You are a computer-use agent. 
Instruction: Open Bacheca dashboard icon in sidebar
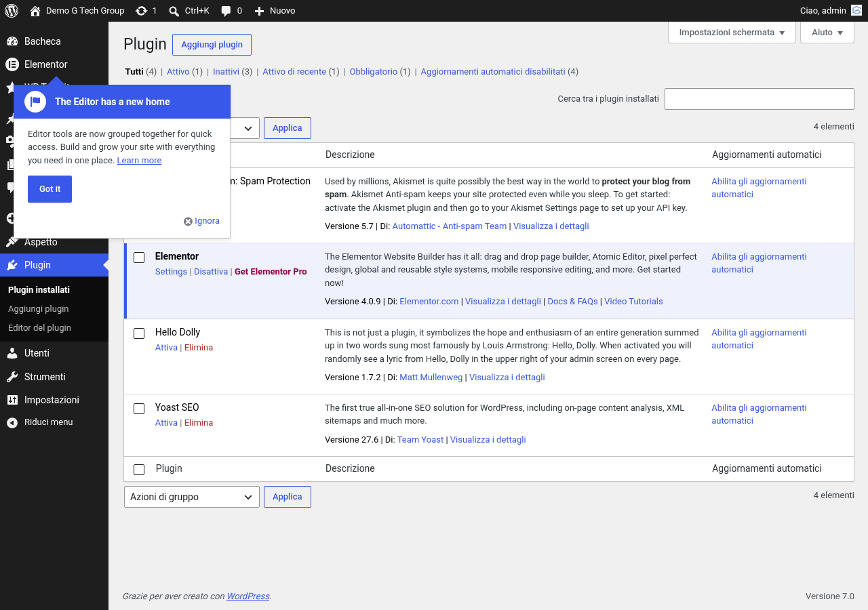[x=12, y=41]
